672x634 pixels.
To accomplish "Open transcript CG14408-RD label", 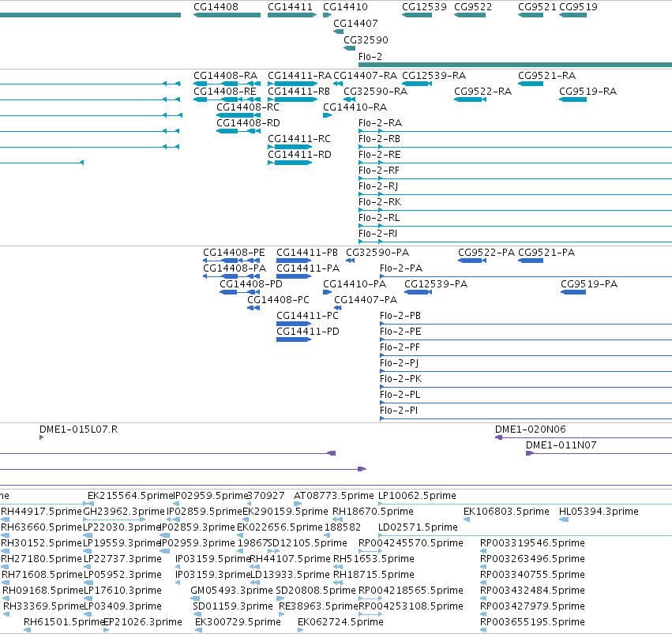I will coord(248,123).
